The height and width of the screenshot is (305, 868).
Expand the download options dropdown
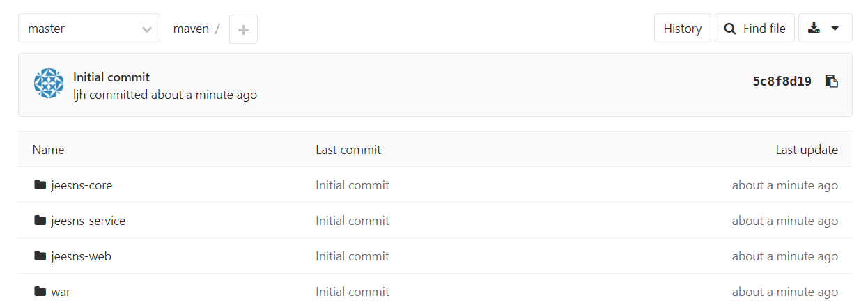click(825, 29)
